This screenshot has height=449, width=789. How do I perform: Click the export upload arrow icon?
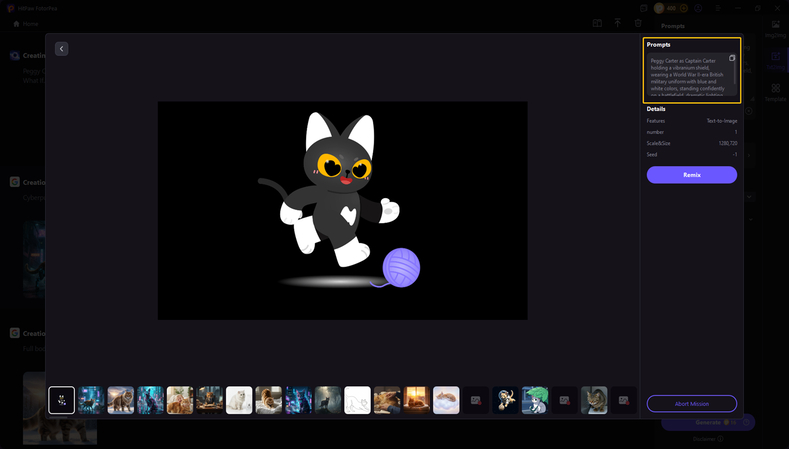pyautogui.click(x=617, y=23)
